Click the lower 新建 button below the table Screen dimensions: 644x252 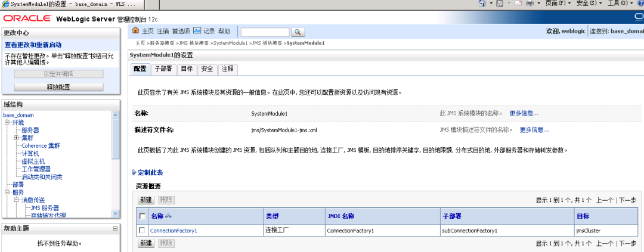pos(146,243)
